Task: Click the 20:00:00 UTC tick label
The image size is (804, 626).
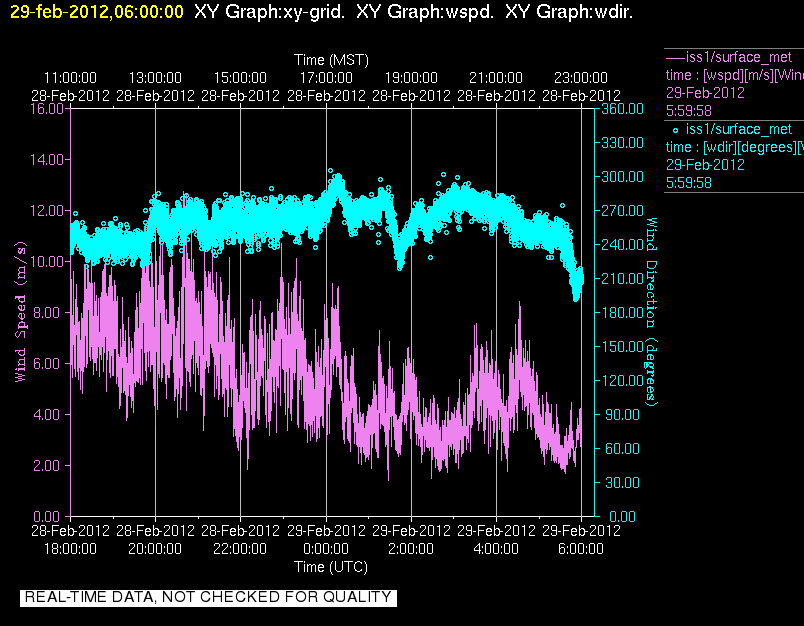Action: pyautogui.click(x=155, y=549)
